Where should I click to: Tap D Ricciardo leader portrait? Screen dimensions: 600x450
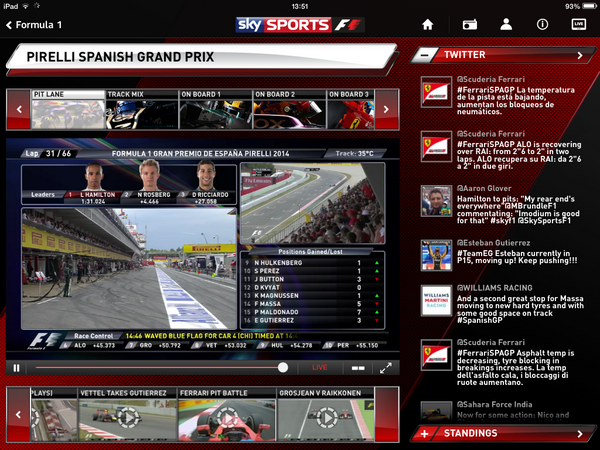coord(207,176)
